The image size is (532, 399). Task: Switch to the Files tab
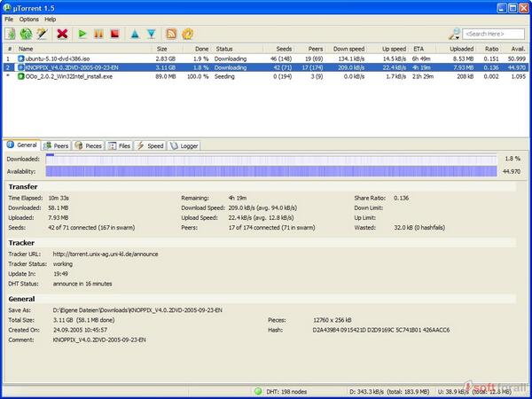pos(120,146)
